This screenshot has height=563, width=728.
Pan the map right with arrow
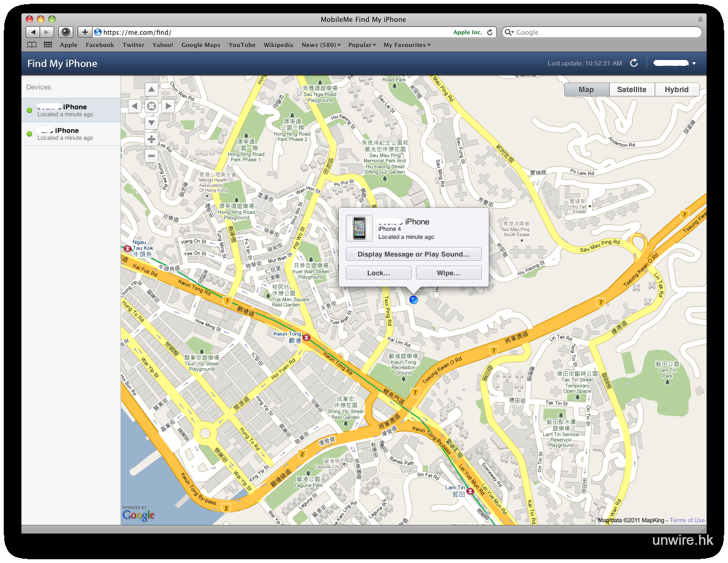[x=168, y=106]
